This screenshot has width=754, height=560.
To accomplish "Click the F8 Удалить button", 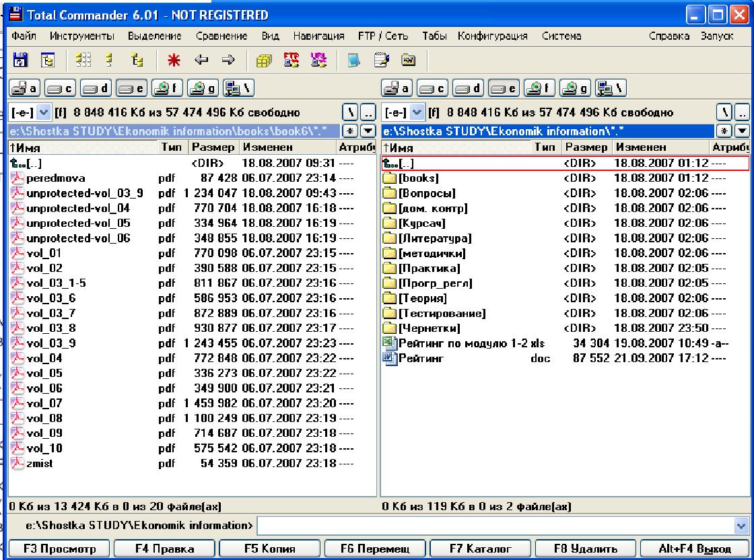I will (x=585, y=549).
